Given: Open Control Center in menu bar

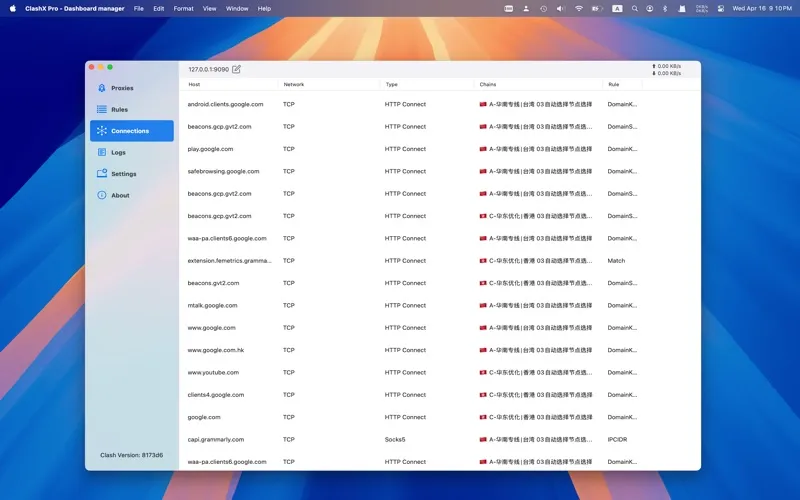Looking at the screenshot, I should pos(720,8).
